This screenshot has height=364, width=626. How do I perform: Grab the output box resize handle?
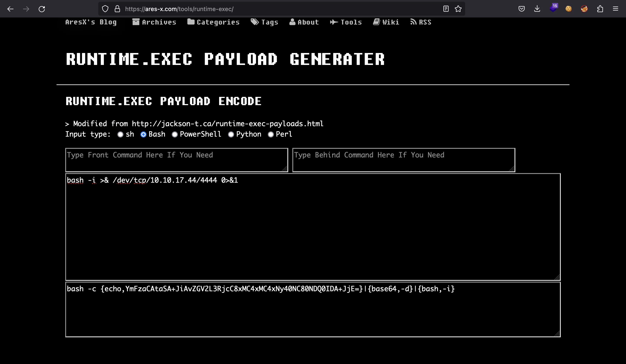click(557, 334)
